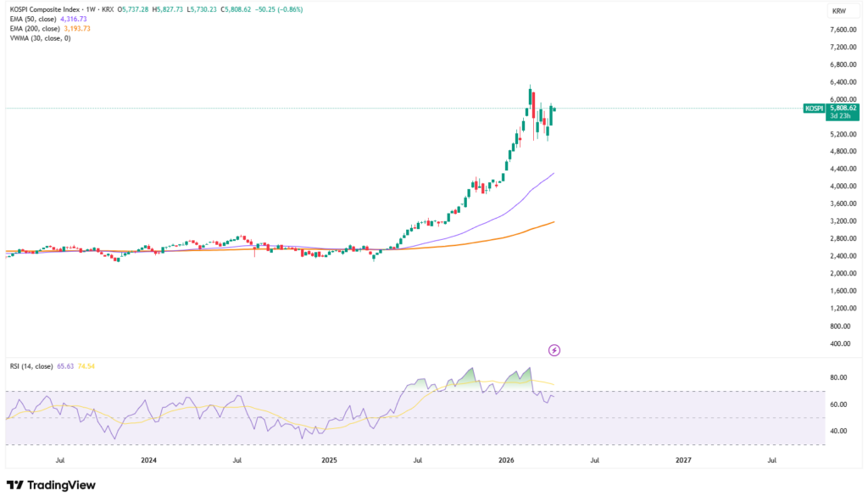This screenshot has width=868, height=502.
Task: Click the TradingView logo
Action: (51, 485)
